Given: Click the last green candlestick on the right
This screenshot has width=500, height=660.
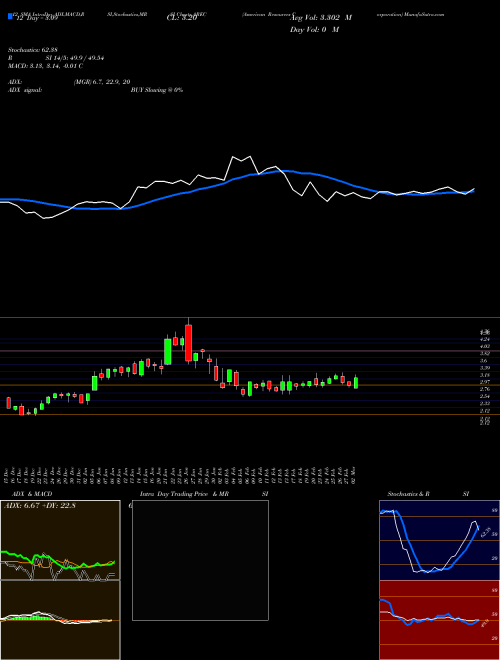Looking at the screenshot, I should [x=356, y=382].
